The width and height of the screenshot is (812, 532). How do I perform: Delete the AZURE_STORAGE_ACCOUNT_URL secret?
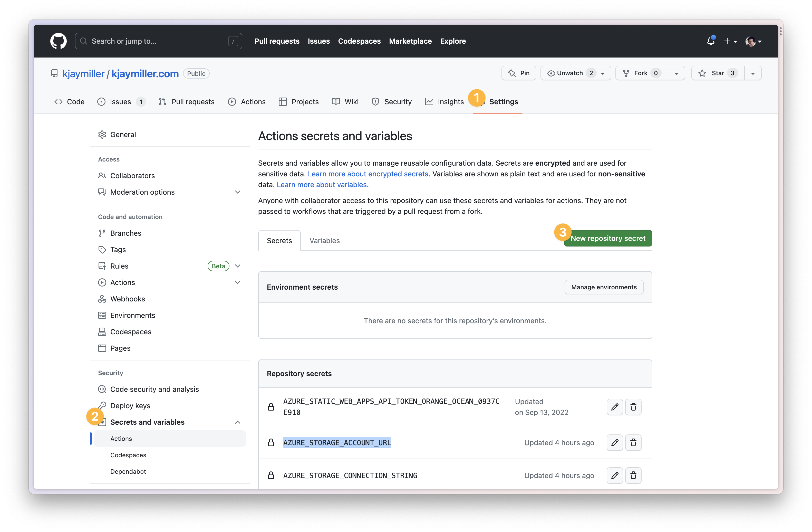(633, 443)
